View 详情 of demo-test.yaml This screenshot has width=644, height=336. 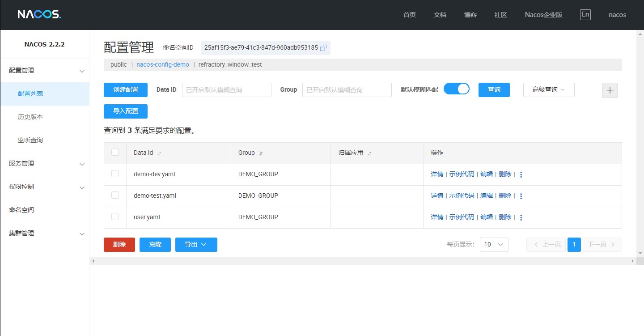tap(437, 196)
